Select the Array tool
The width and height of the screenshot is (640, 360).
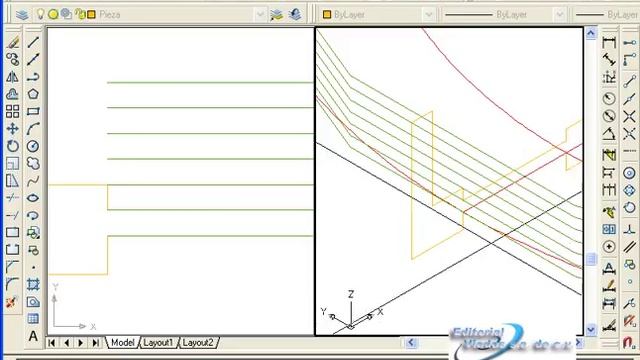tap(13, 111)
